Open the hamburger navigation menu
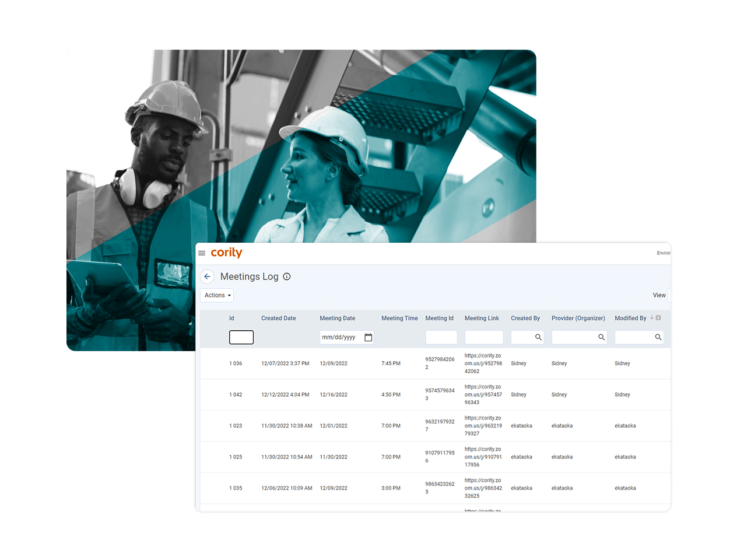 tap(202, 253)
